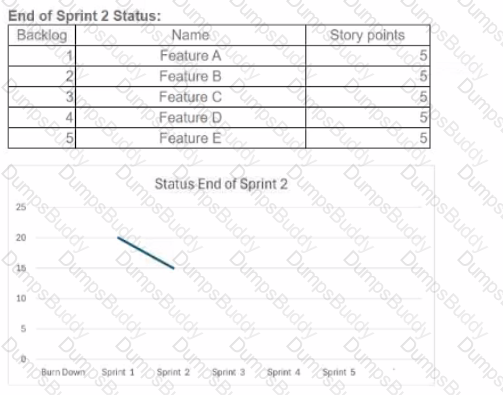
Task: Select the Name column header
Action: coord(190,35)
